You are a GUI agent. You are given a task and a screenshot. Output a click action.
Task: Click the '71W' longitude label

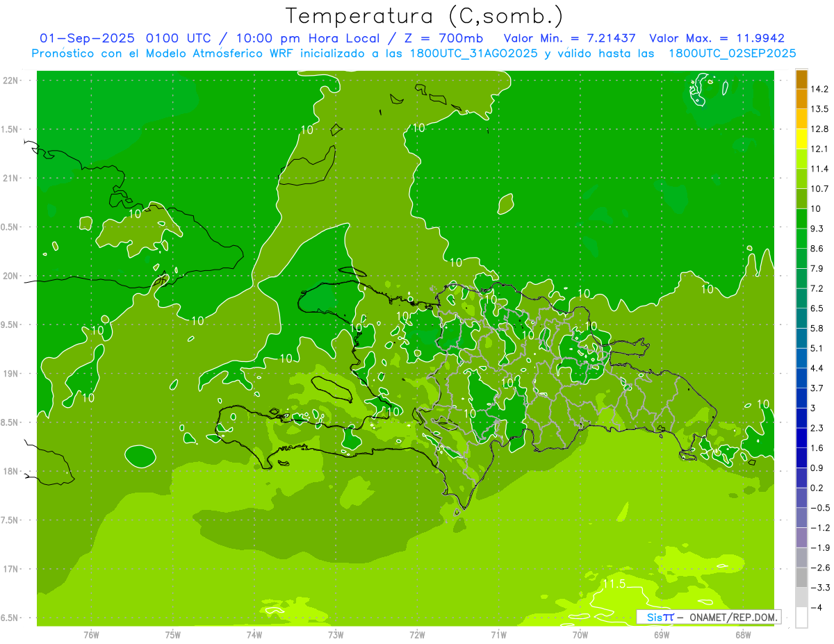click(x=498, y=635)
